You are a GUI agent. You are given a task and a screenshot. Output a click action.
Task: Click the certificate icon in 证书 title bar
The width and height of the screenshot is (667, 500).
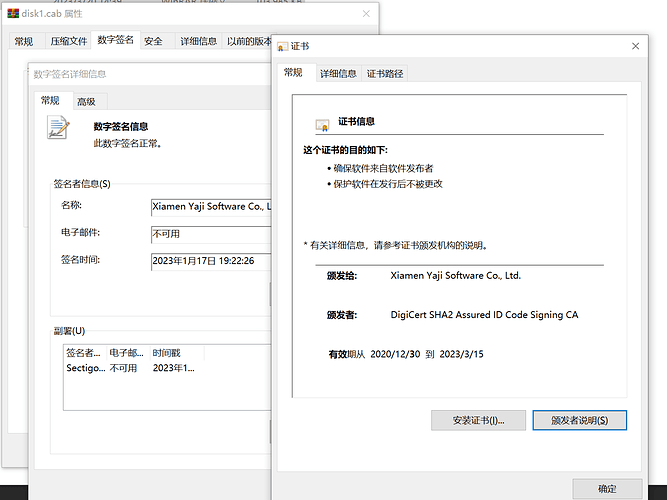point(282,46)
